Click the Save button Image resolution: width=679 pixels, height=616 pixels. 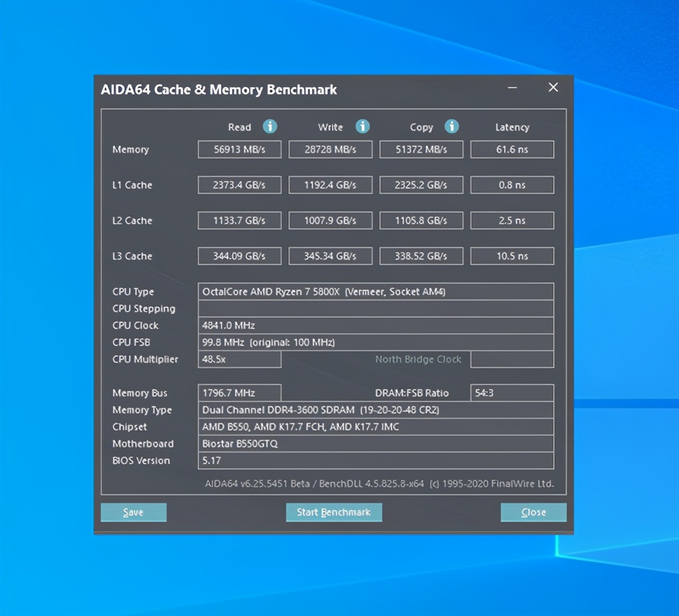tap(134, 513)
